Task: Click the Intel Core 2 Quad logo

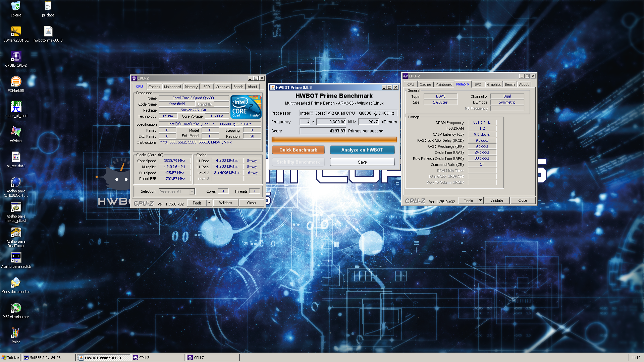Action: (246, 107)
